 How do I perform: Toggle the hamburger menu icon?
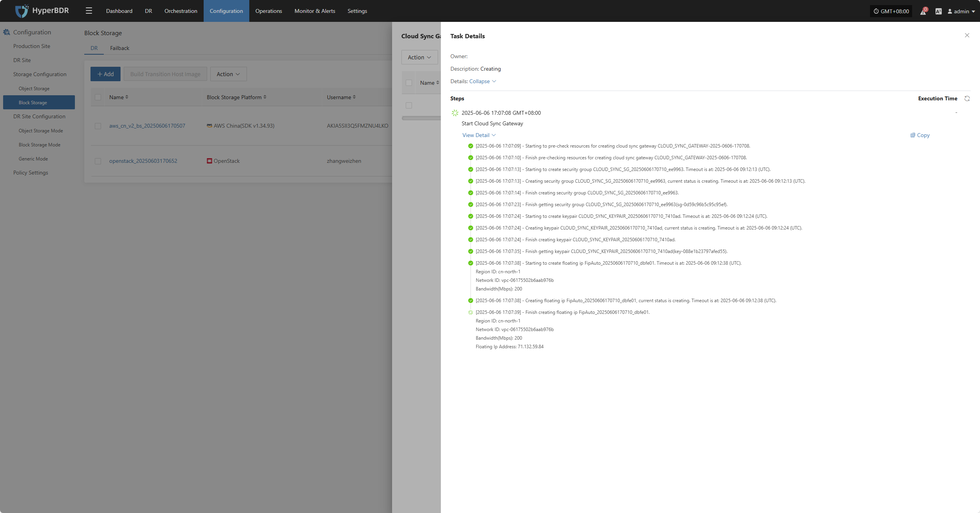pos(89,11)
